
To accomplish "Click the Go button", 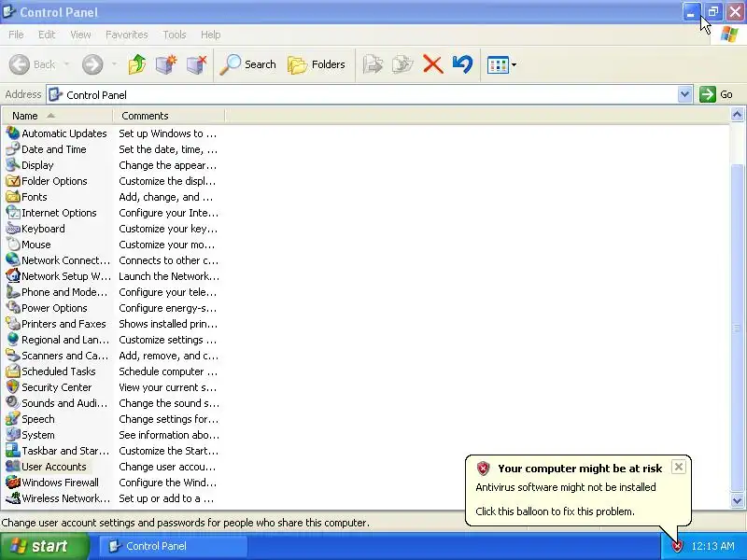I will (716, 94).
